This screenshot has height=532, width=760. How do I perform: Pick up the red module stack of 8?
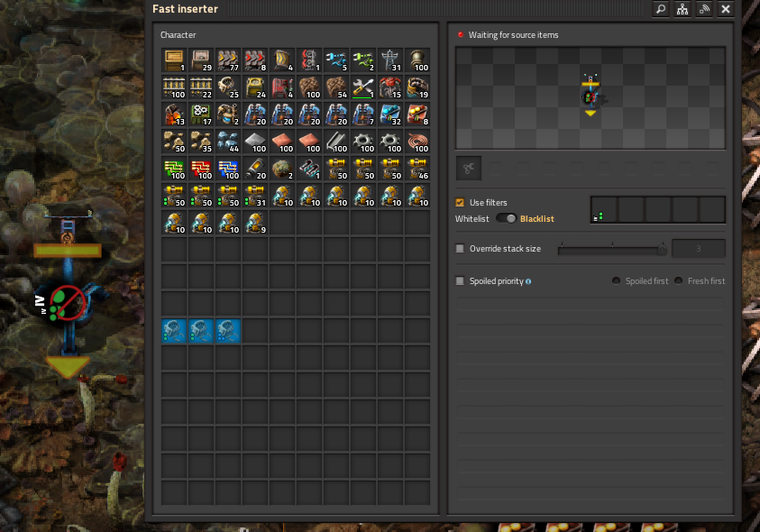pos(418,115)
